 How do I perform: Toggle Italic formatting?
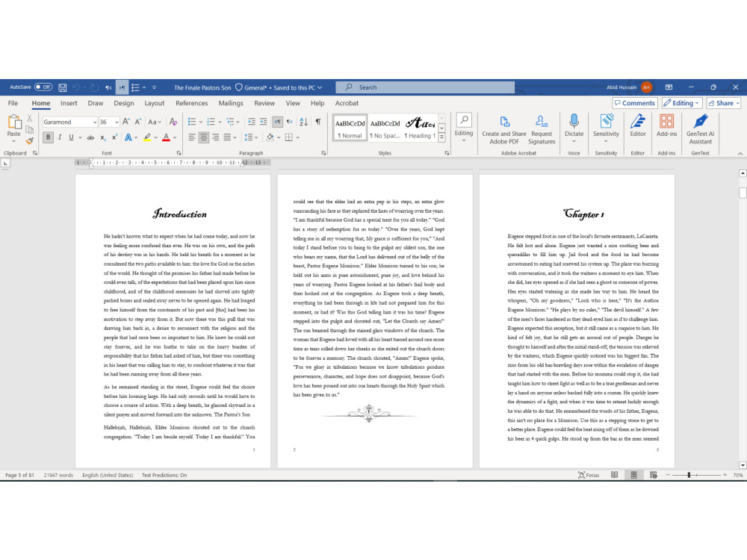(x=60, y=137)
